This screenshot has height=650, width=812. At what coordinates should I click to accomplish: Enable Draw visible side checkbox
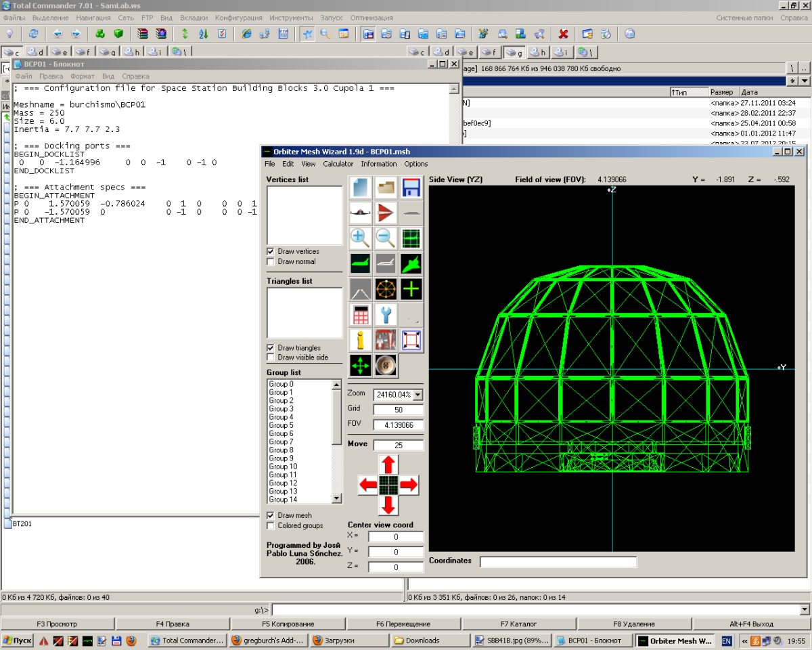click(271, 357)
